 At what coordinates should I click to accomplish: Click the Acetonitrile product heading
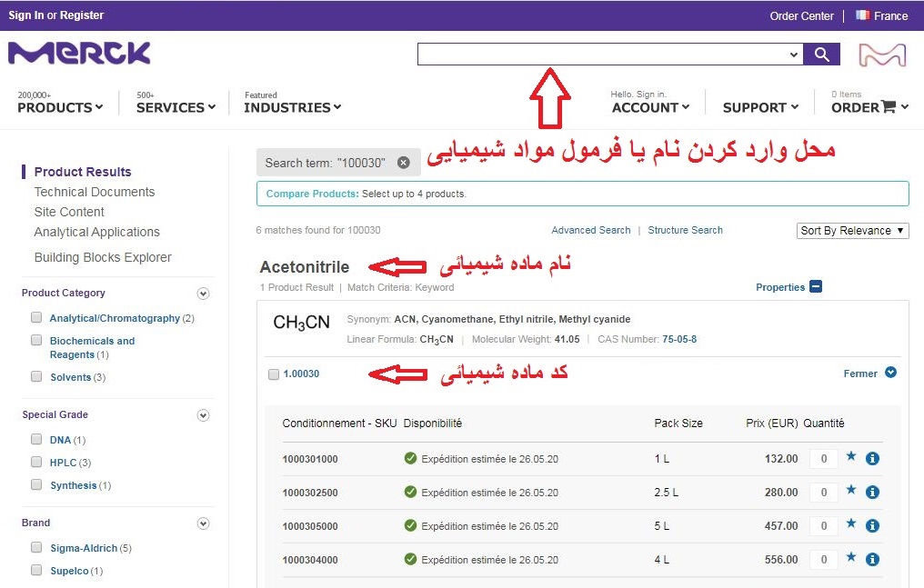point(304,267)
